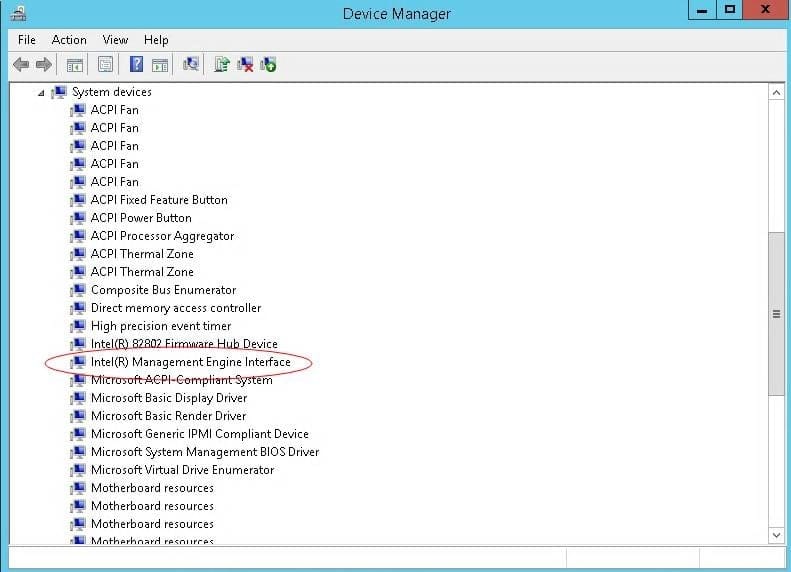Collapse the System devices tree node
Image resolution: width=791 pixels, height=572 pixels.
[41, 92]
